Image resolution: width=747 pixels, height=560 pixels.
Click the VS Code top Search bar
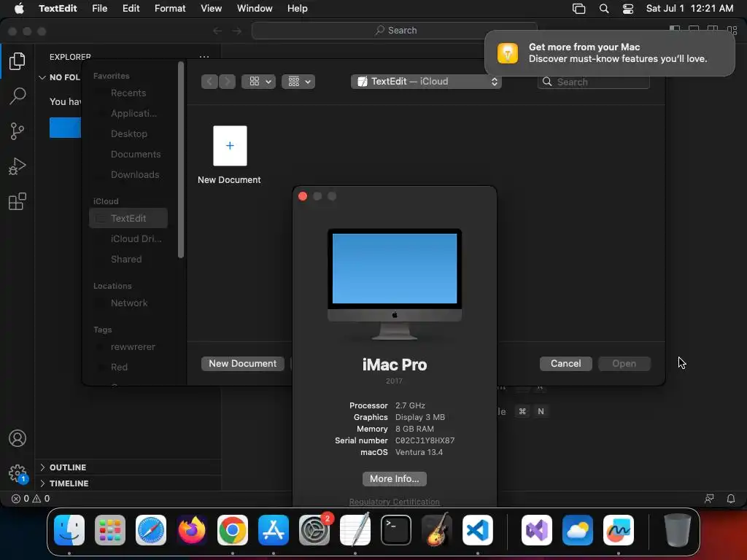[x=395, y=31]
